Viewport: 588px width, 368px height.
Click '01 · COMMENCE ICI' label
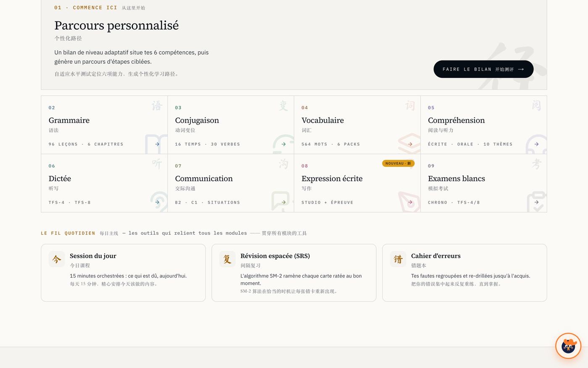[86, 8]
